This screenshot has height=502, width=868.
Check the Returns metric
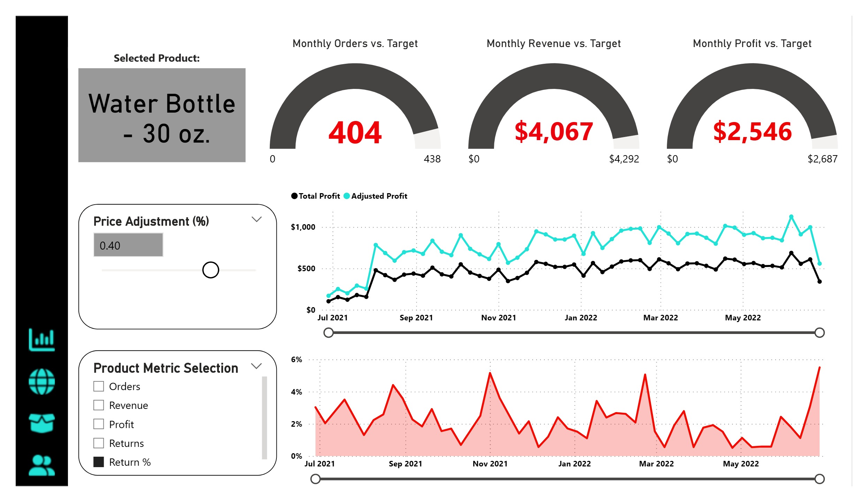[99, 443]
